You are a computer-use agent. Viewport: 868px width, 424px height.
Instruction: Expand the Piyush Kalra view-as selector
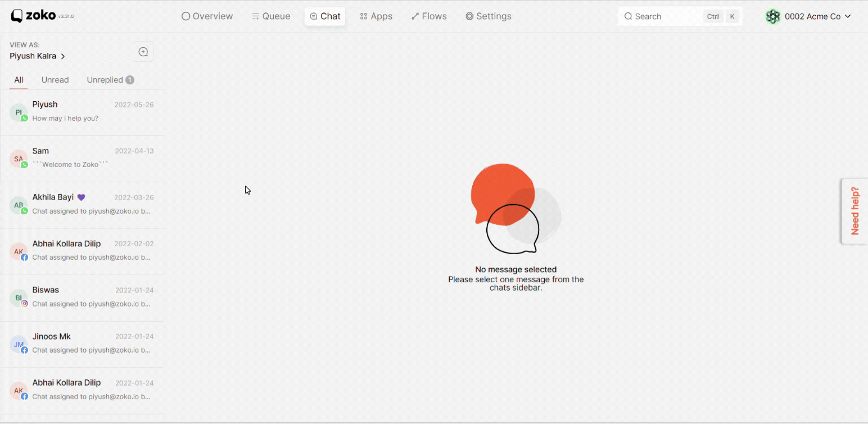point(38,56)
